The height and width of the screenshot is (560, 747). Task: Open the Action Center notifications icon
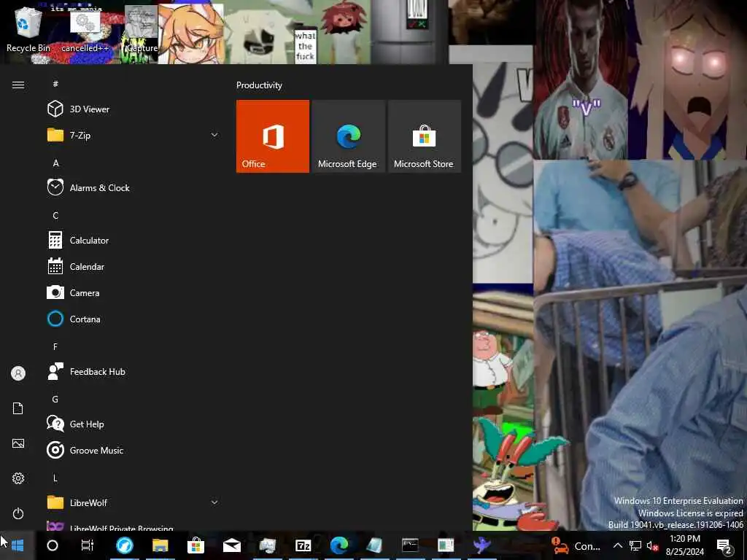(724, 545)
